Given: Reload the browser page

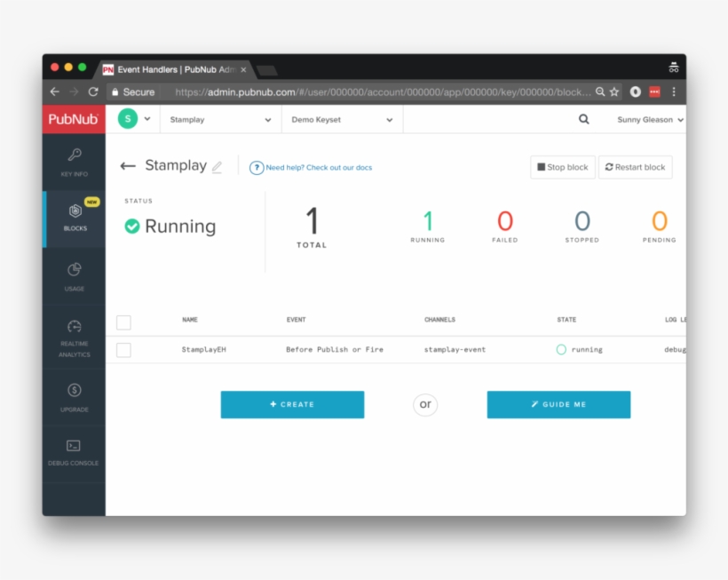Looking at the screenshot, I should (93, 92).
